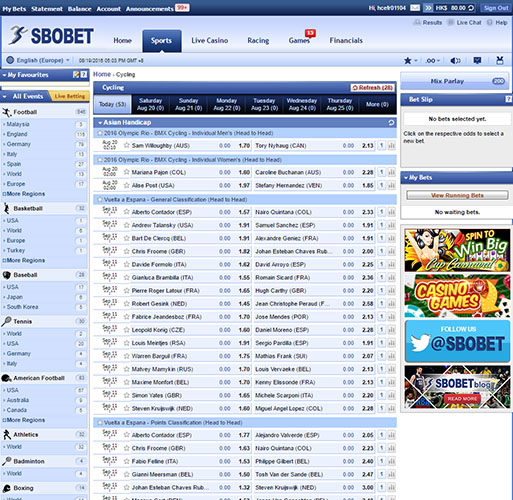Image resolution: width=513 pixels, height=500 pixels.
Task: Select the Boxing glove icon
Action: (x=6, y=488)
